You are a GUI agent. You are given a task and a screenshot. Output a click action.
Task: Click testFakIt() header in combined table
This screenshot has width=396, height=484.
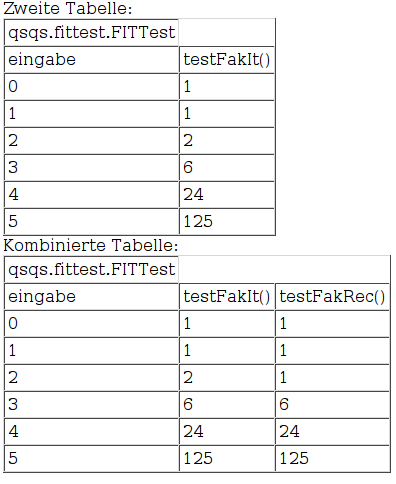(227, 297)
